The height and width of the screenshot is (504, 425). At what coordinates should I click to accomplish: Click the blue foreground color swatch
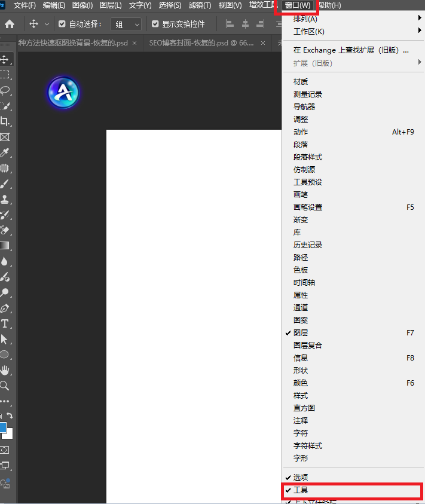2,427
